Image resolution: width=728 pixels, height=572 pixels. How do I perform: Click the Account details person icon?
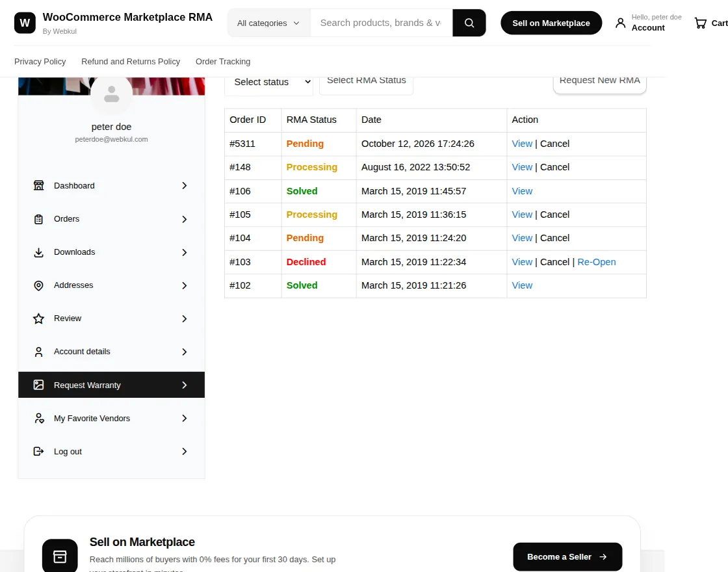point(38,352)
